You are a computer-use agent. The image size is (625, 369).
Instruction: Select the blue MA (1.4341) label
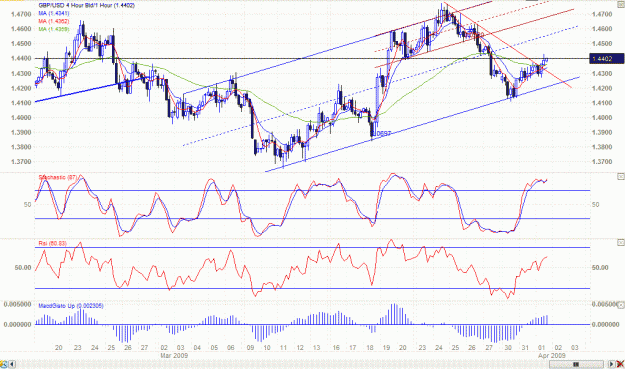pyautogui.click(x=54, y=14)
